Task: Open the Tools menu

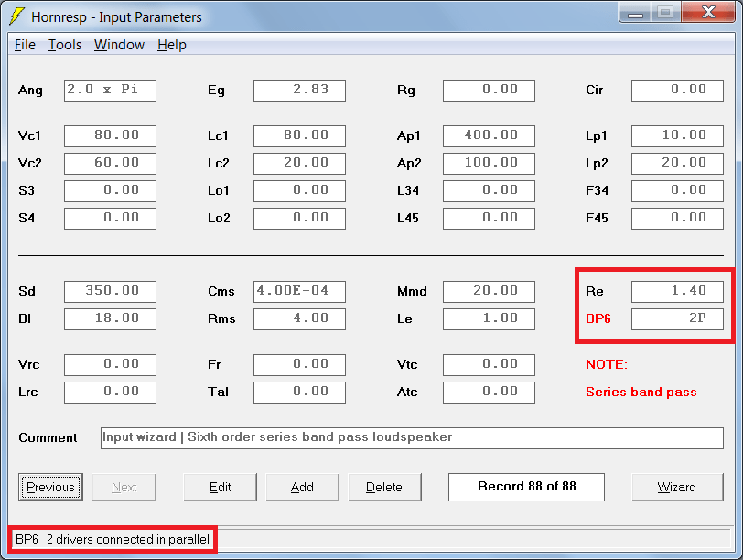Action: pyautogui.click(x=65, y=45)
